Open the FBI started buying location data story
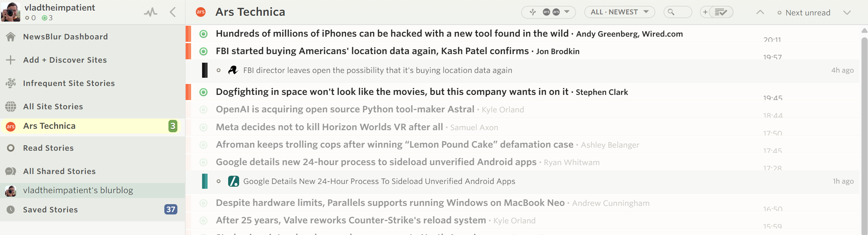The image size is (868, 235). coord(372,51)
